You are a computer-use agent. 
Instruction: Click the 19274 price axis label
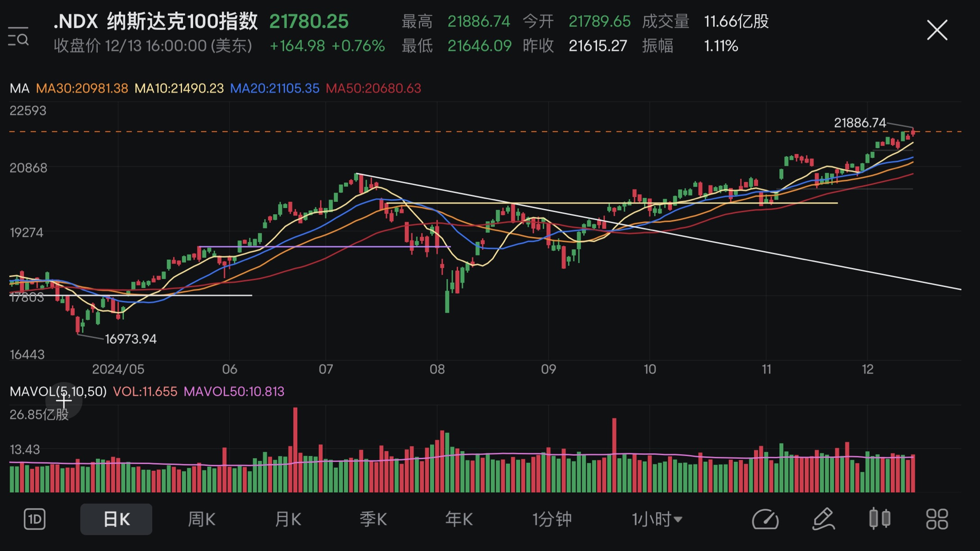(27, 233)
